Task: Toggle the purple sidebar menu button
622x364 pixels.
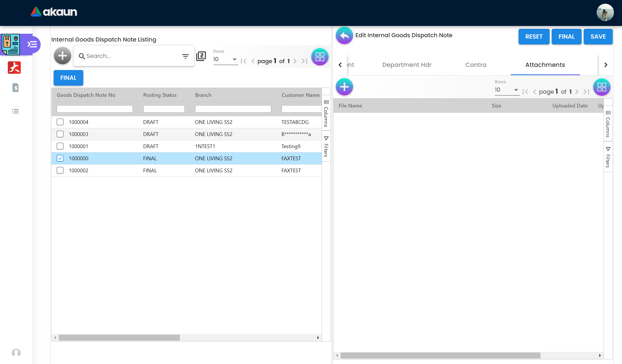Action: point(32,44)
